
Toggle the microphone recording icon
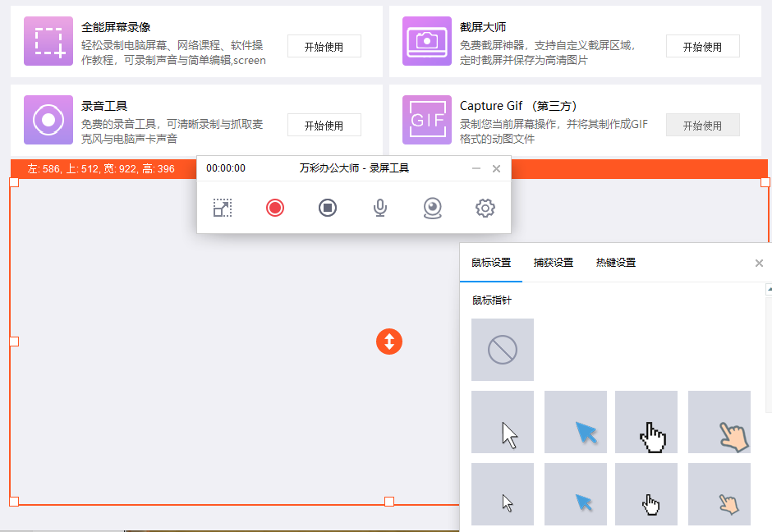(379, 208)
